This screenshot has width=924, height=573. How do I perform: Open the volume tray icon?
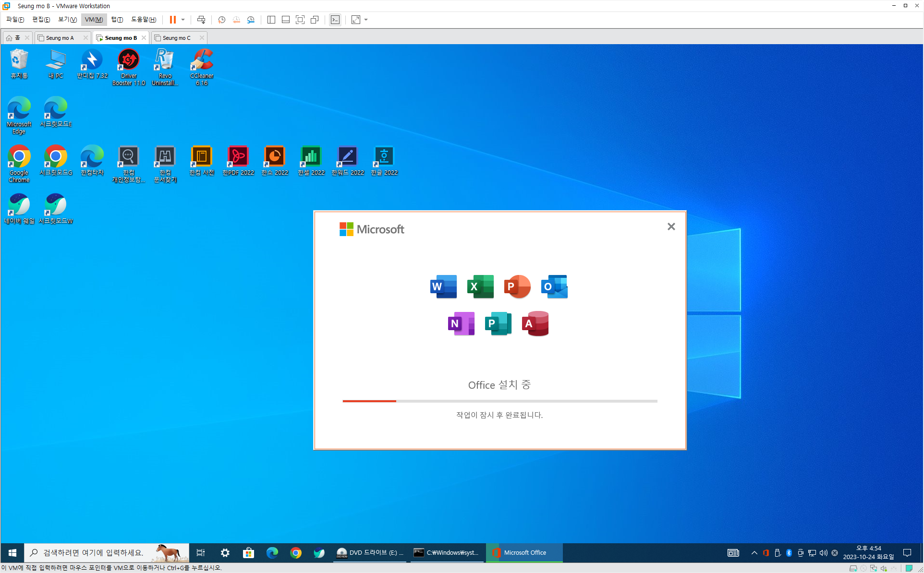coord(823,553)
